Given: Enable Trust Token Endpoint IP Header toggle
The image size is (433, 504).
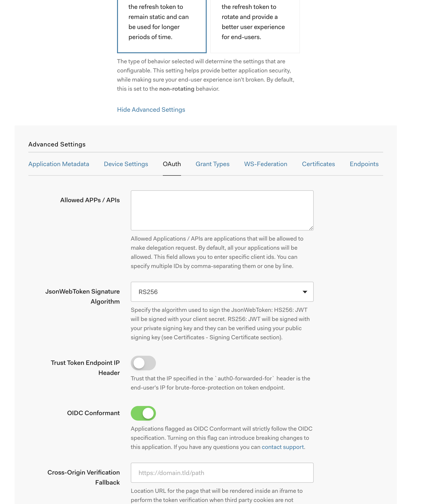Looking at the screenshot, I should click(x=143, y=363).
